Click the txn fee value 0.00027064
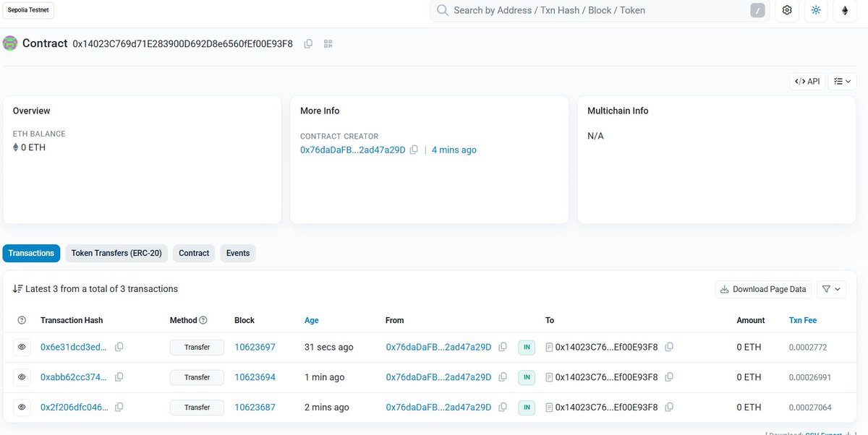 [810, 408]
